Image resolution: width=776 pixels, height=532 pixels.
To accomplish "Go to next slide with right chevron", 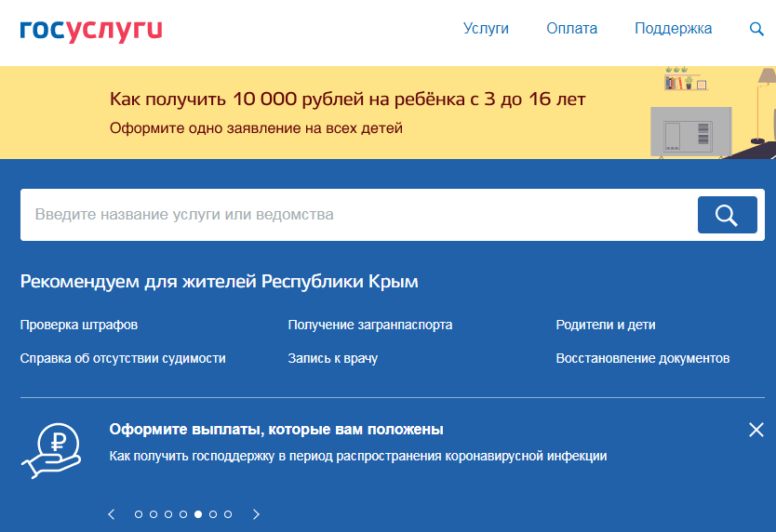I will click(256, 514).
